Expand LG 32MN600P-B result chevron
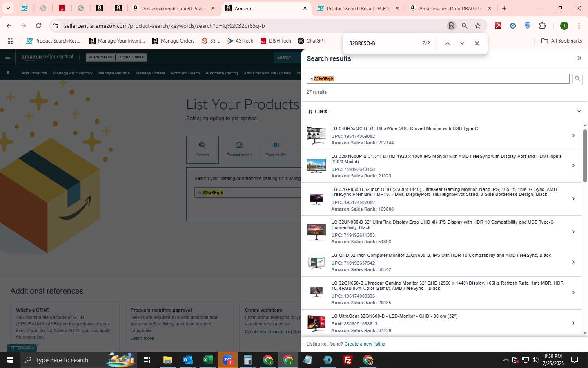 (573, 166)
